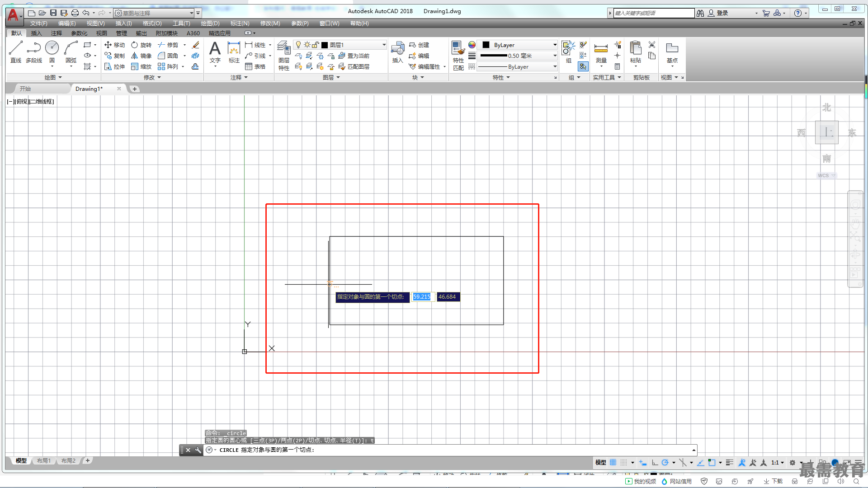The width and height of the screenshot is (868, 488).
Task: Click the Stretch (拉伸) tool
Action: click(x=114, y=66)
